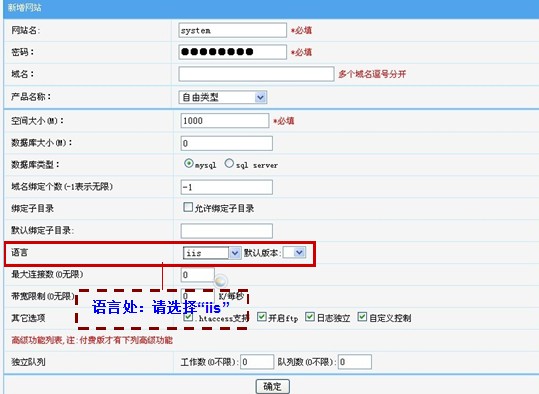
Task: Click the 数据库大小 input field
Action: point(227,143)
